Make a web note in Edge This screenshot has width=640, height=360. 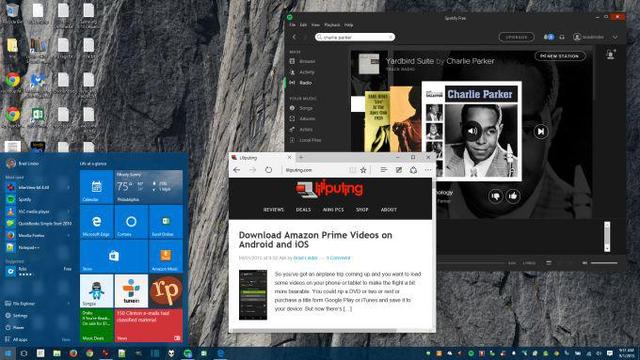(398, 170)
